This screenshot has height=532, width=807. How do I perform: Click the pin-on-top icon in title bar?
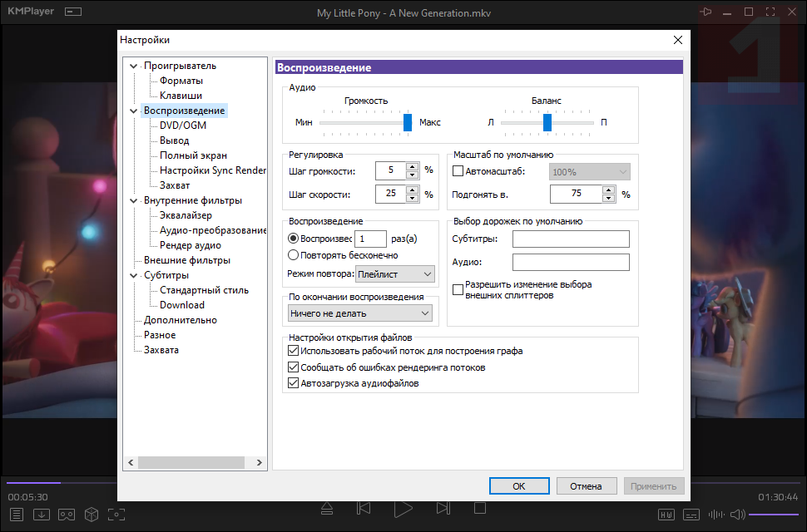[x=706, y=12]
